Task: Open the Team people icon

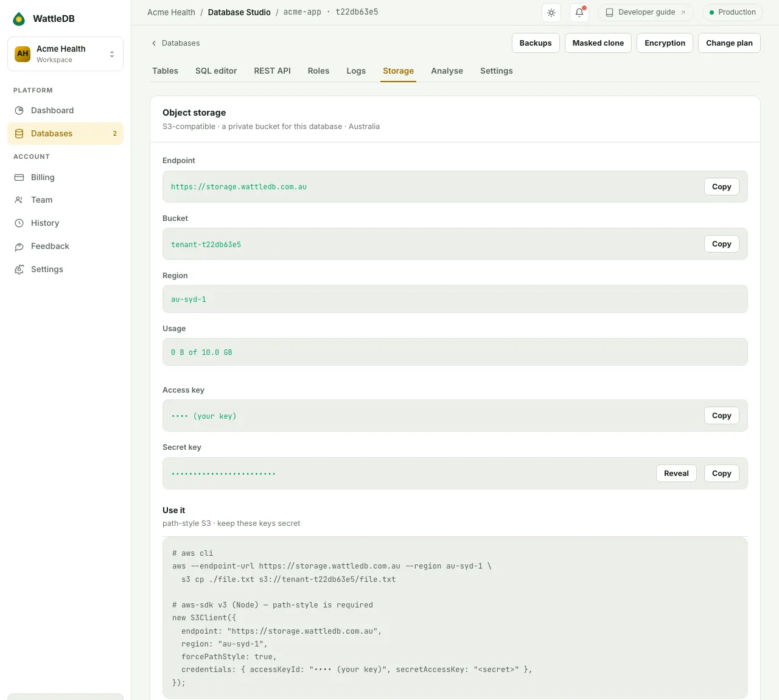Action: (19, 200)
